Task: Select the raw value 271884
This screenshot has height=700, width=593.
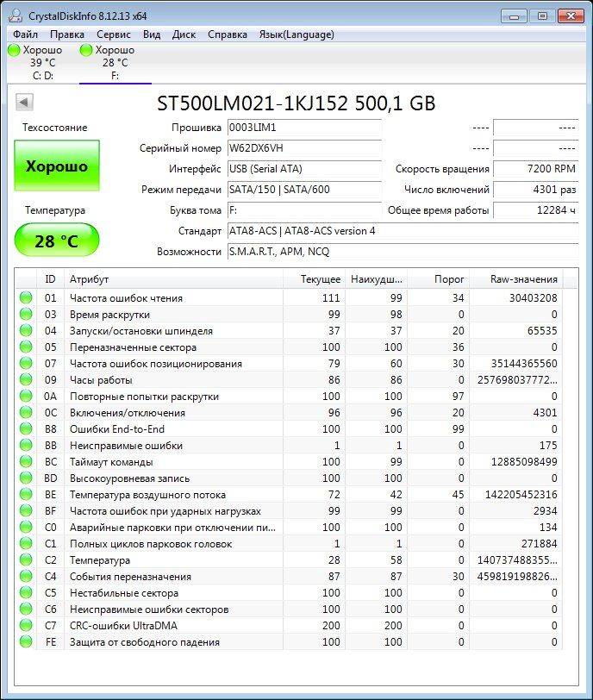Action: point(540,544)
